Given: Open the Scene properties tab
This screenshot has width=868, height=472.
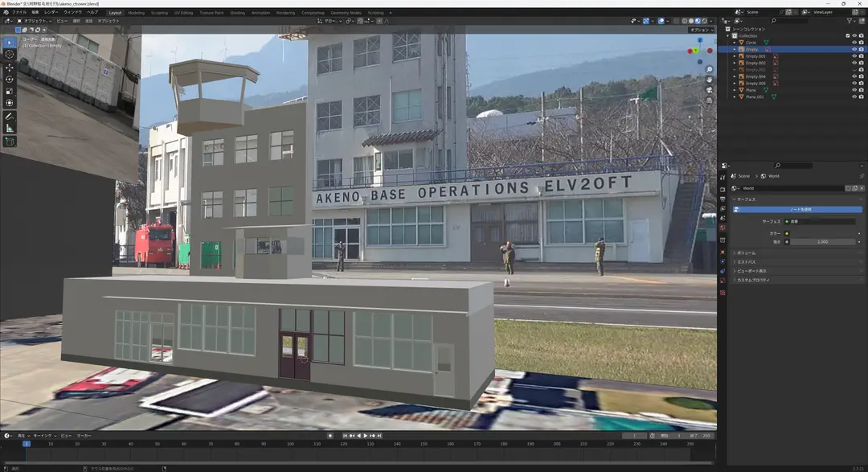Looking at the screenshot, I should [x=723, y=218].
